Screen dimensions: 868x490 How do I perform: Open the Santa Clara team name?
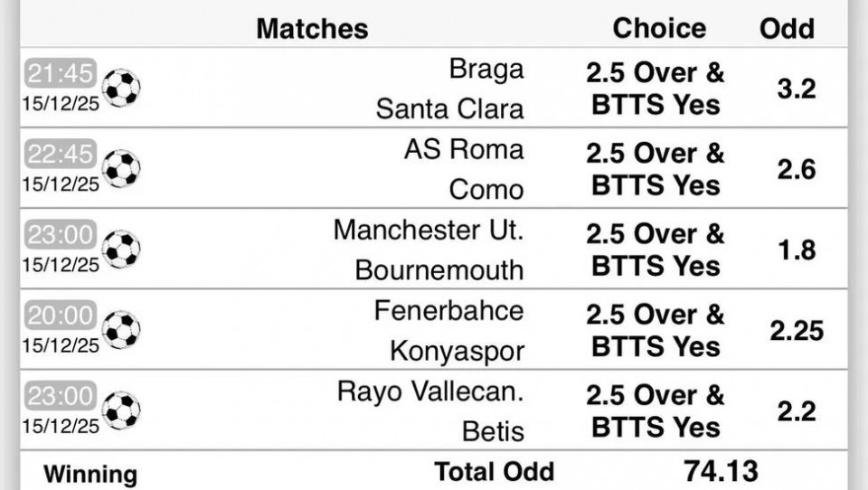coord(449,108)
